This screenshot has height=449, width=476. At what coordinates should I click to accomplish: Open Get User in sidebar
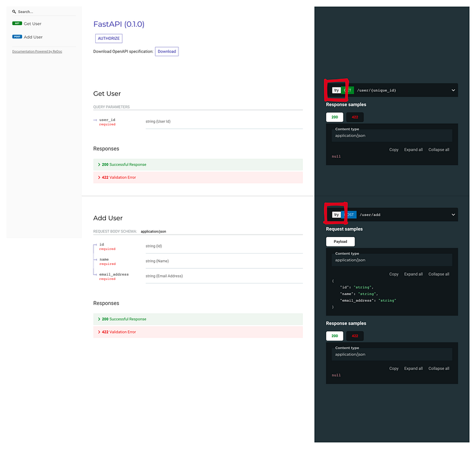[33, 24]
